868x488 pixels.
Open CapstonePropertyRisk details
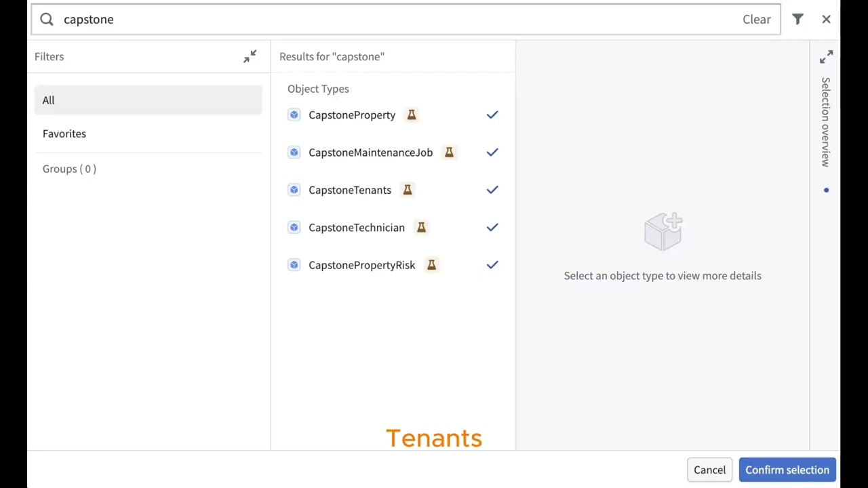tap(361, 265)
